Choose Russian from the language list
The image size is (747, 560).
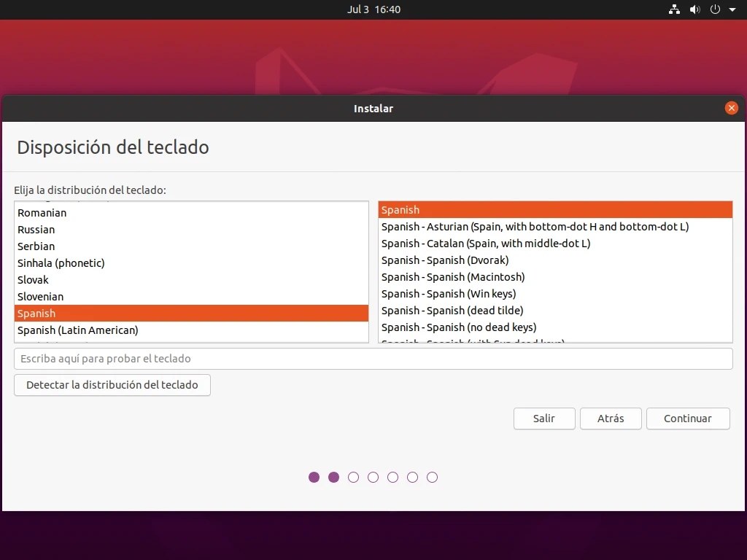click(x=36, y=230)
